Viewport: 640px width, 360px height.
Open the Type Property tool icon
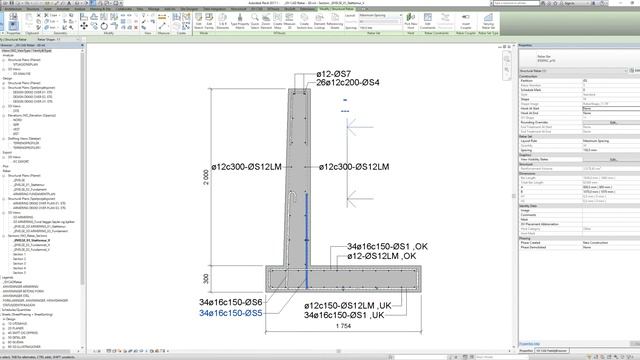click(240, 21)
